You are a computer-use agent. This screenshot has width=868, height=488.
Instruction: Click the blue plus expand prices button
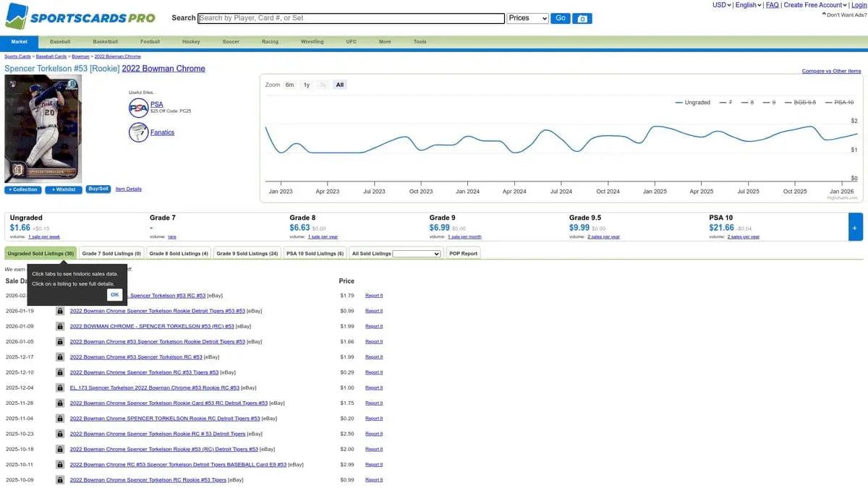coord(855,227)
